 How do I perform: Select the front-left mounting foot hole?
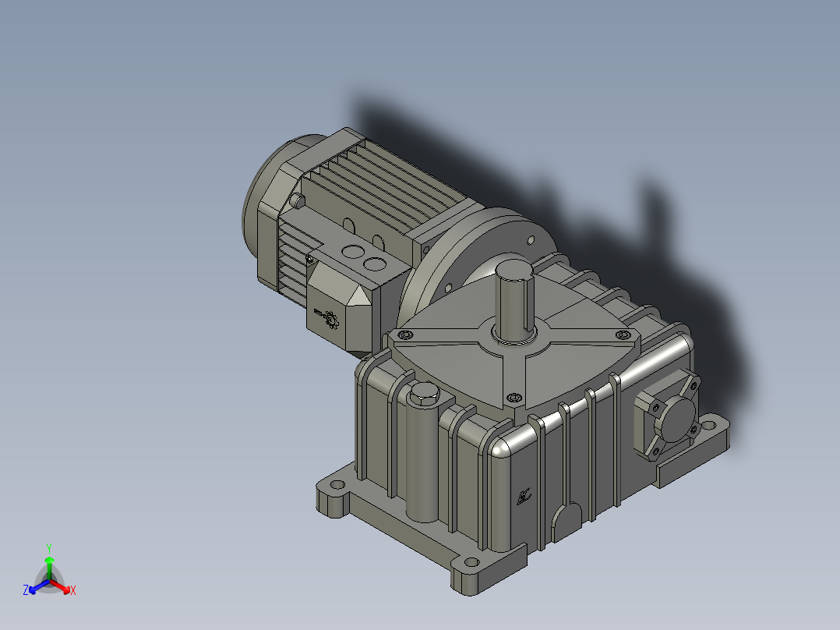pos(337,485)
